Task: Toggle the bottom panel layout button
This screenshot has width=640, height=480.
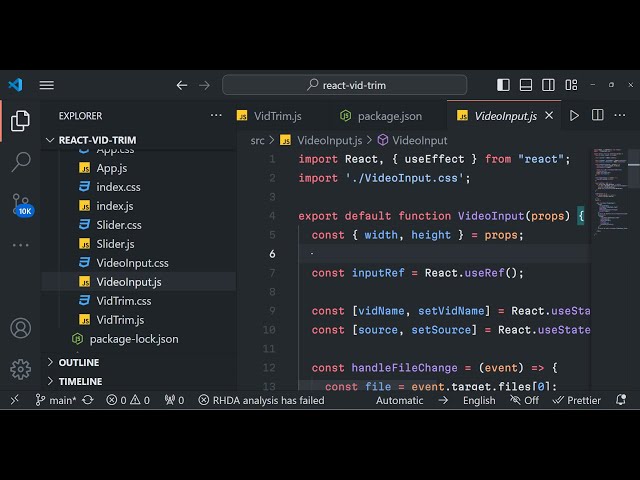Action: click(525, 85)
